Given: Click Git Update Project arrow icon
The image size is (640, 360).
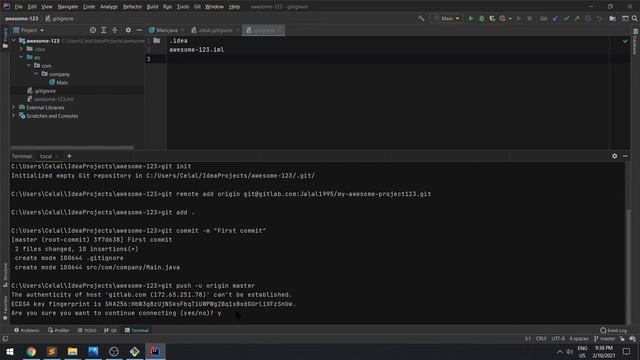Looking at the screenshot, I should tap(556, 18).
